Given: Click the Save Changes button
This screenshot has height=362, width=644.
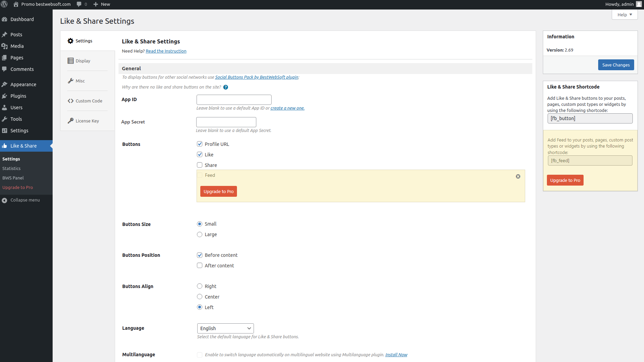Looking at the screenshot, I should [x=616, y=65].
